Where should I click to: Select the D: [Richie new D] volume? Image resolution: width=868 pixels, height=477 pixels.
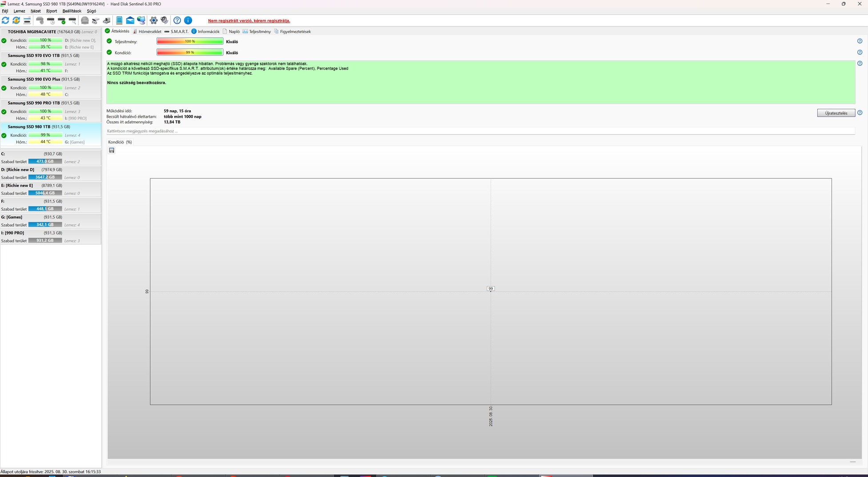(51, 173)
